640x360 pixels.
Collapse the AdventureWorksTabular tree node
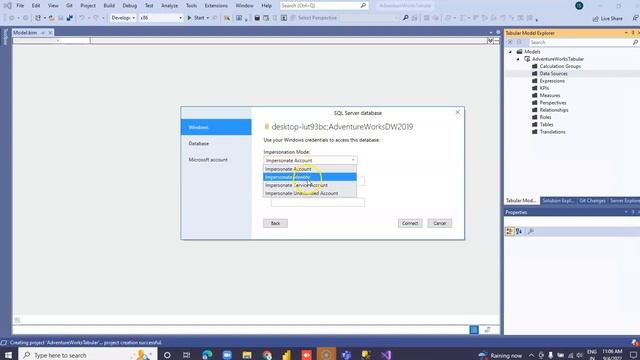pyautogui.click(x=518, y=59)
